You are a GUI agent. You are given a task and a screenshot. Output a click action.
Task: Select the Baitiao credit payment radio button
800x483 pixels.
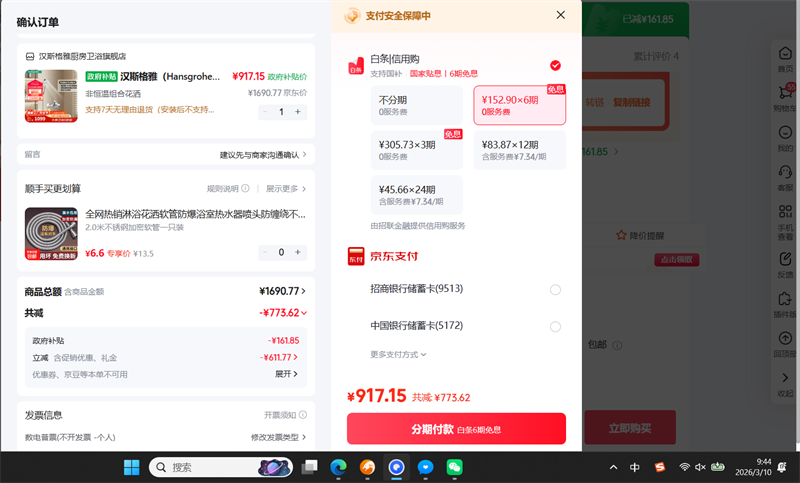coord(555,66)
